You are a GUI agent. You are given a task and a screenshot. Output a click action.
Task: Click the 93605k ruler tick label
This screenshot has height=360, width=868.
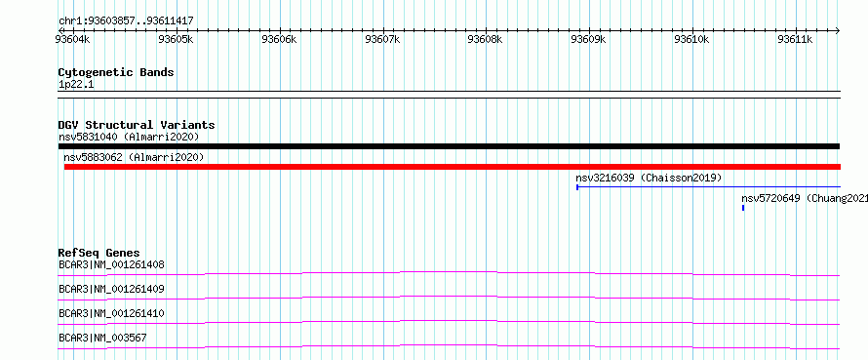(176, 39)
